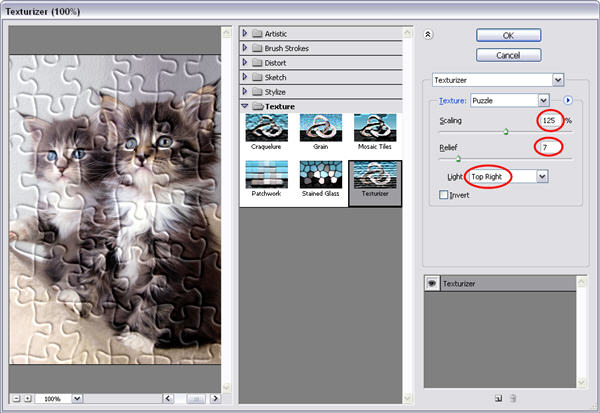This screenshot has width=600, height=413.
Task: Select the Patchwork filter thumbnail
Action: [x=267, y=178]
